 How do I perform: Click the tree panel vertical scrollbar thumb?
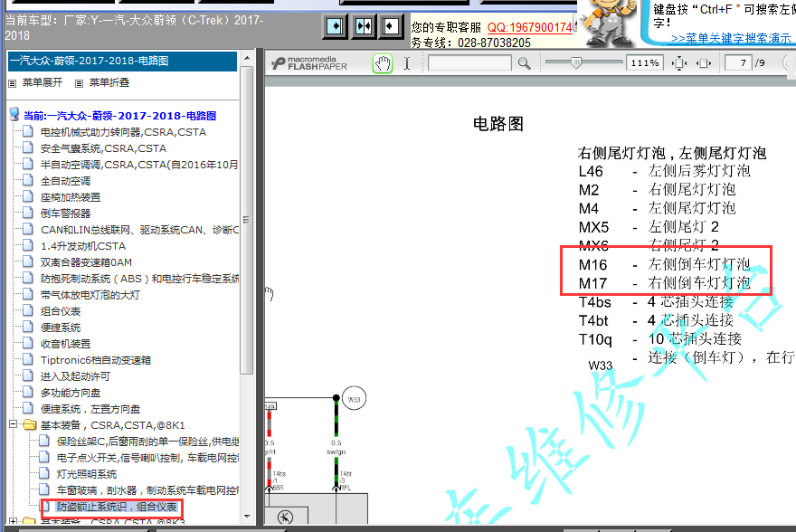[247, 220]
